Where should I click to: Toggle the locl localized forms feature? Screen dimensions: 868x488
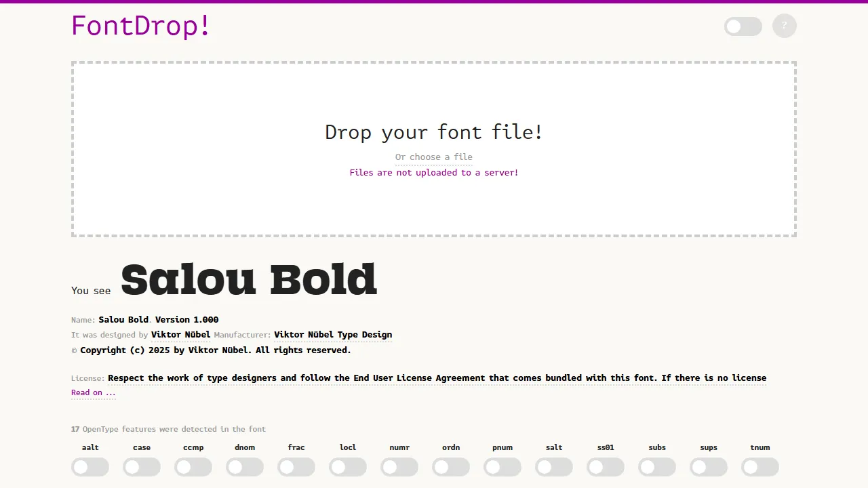pos(348,467)
